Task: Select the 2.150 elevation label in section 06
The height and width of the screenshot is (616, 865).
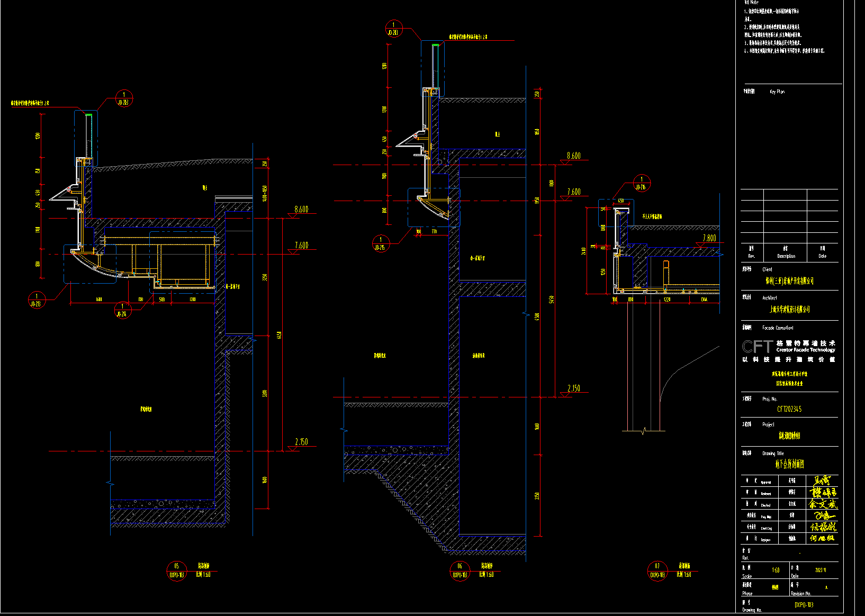Action: [574, 388]
